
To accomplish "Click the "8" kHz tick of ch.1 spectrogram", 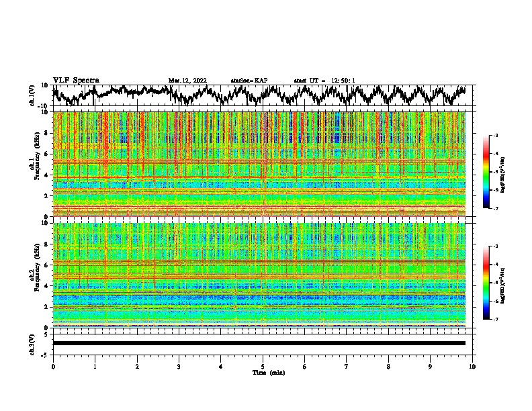I will [46, 133].
